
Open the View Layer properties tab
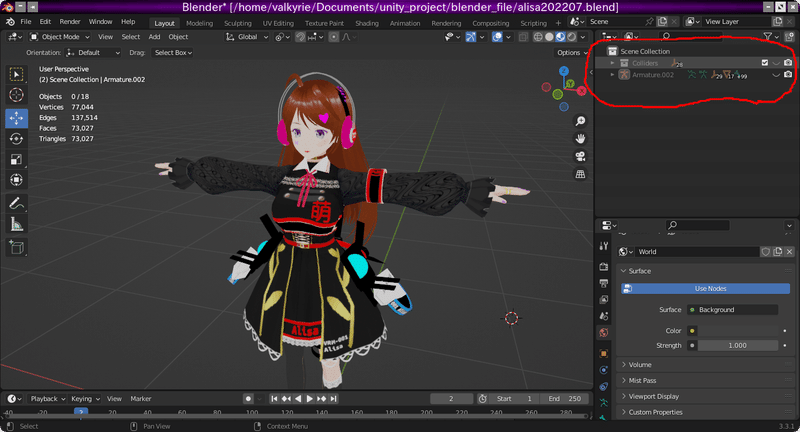(x=604, y=299)
